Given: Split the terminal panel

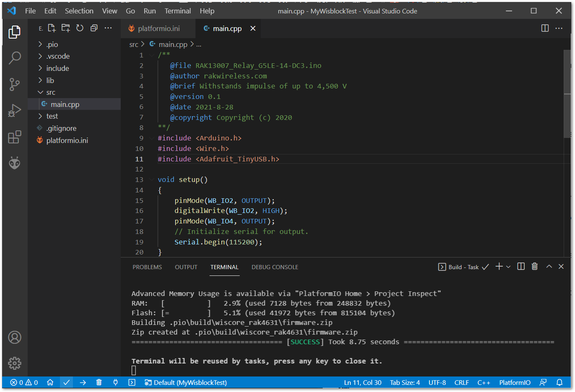Looking at the screenshot, I should 521,267.
